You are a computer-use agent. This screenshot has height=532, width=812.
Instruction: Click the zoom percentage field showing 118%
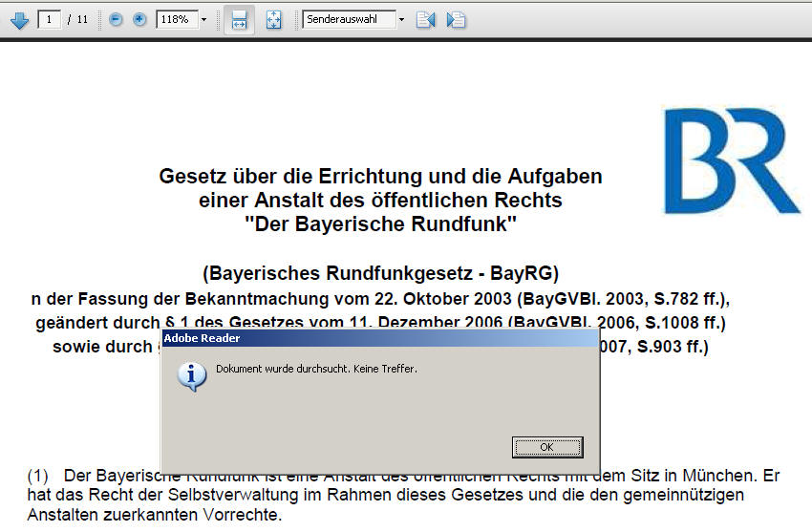[177, 20]
